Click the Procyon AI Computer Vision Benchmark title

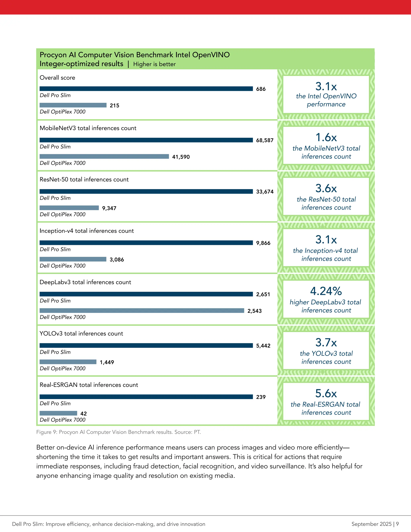click(135, 59)
